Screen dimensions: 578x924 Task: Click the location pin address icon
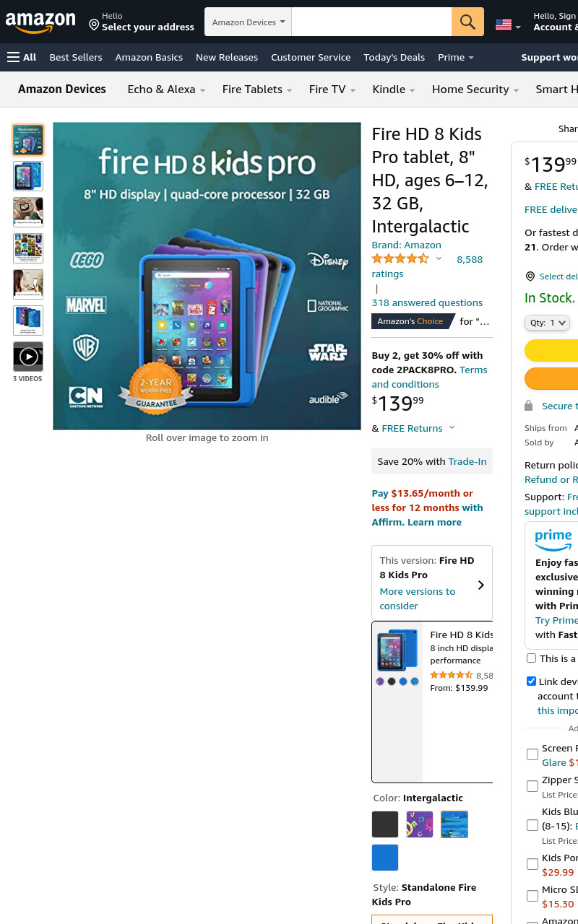(94, 25)
